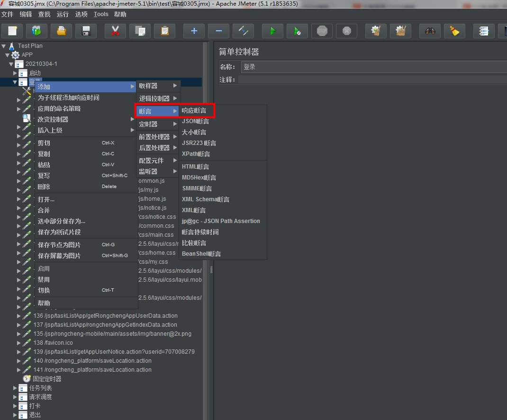Collapse the Test Plan tree node
The height and width of the screenshot is (420, 507).
pos(4,46)
